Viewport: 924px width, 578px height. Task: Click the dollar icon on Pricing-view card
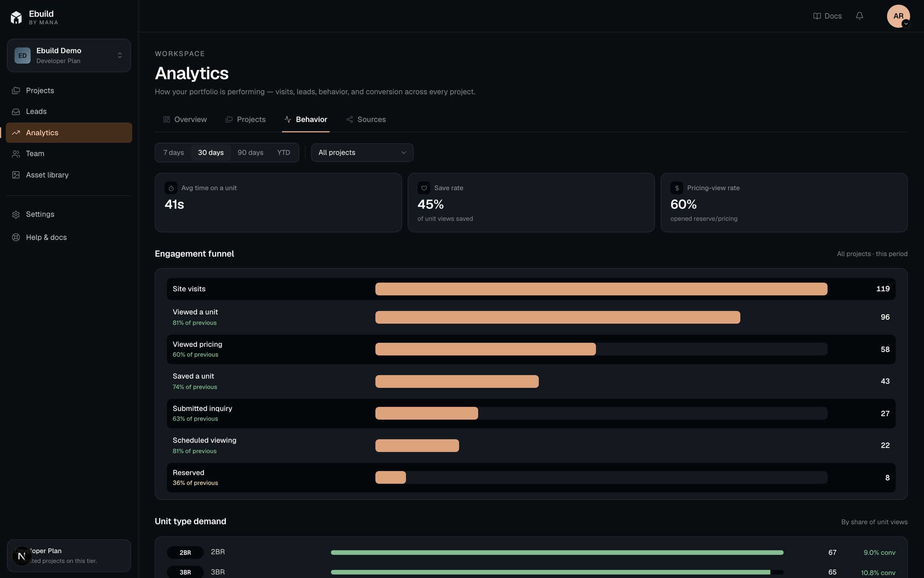tap(677, 188)
